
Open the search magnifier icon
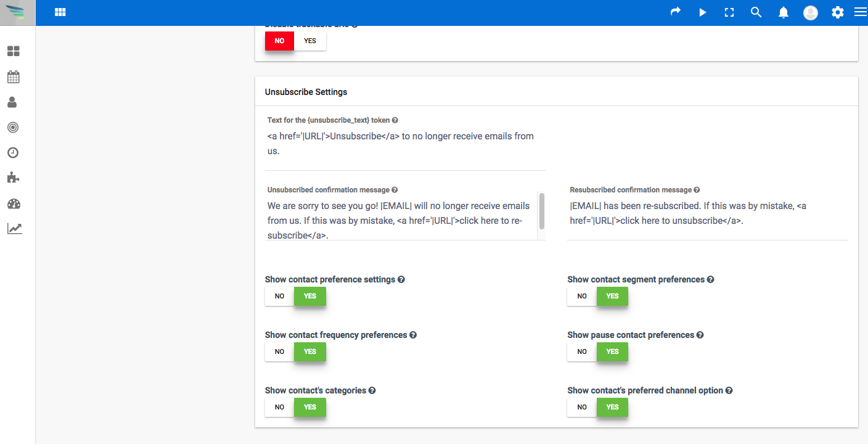756,12
